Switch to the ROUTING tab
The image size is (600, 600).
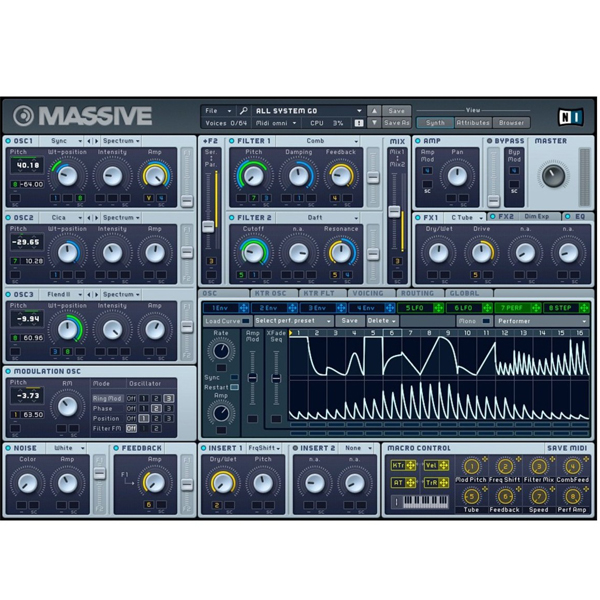(x=420, y=293)
